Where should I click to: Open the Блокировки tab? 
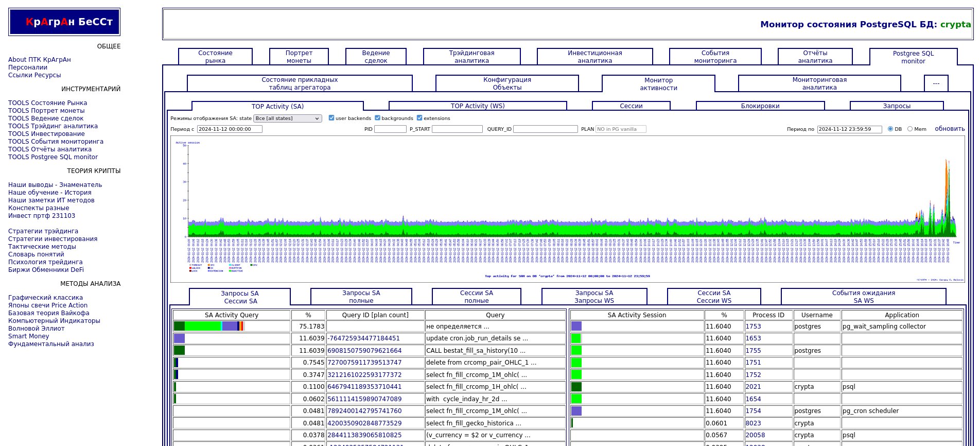760,106
